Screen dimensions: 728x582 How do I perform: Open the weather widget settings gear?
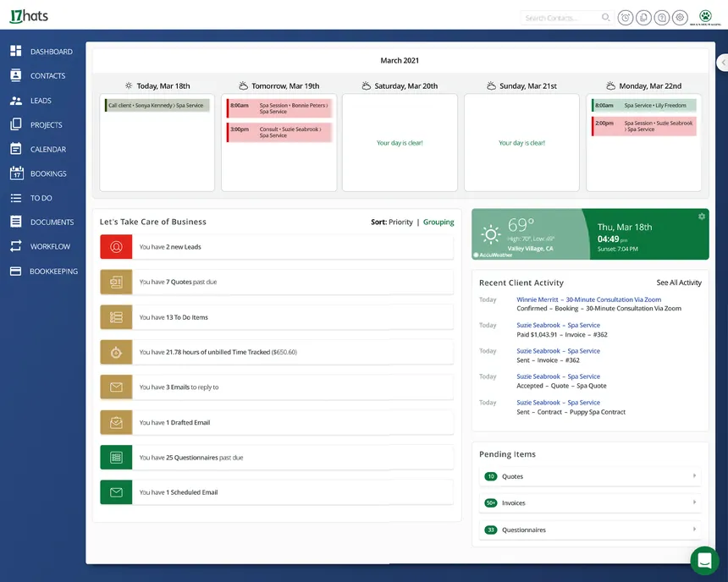click(701, 216)
